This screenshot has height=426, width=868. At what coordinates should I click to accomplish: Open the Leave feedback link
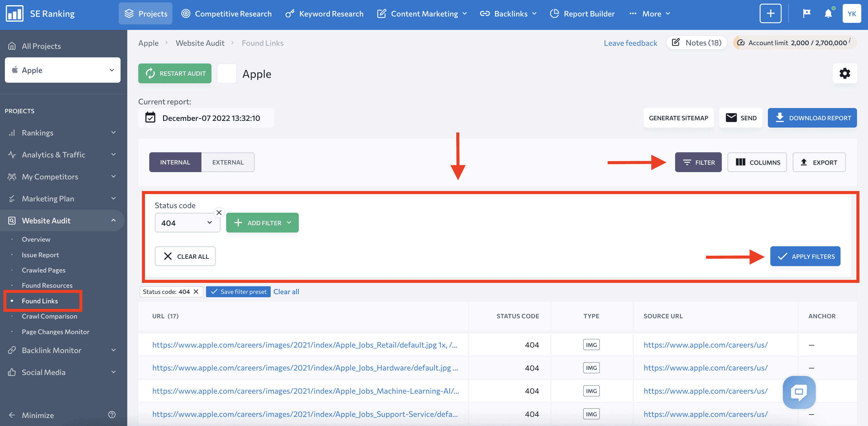(x=630, y=43)
